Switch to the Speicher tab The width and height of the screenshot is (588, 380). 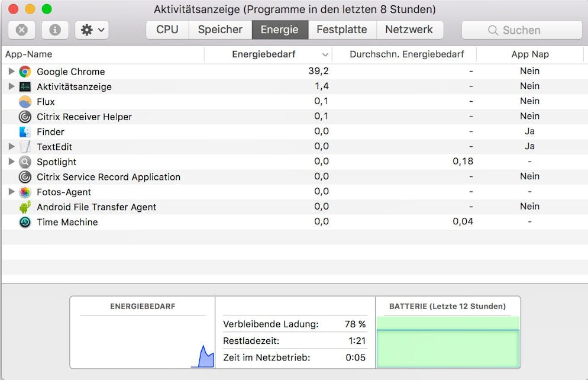[220, 30]
